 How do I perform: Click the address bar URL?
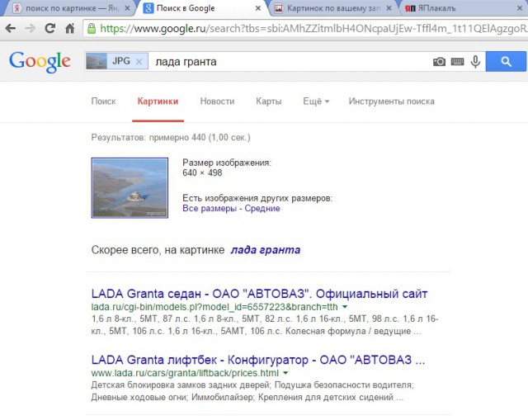pos(313,29)
